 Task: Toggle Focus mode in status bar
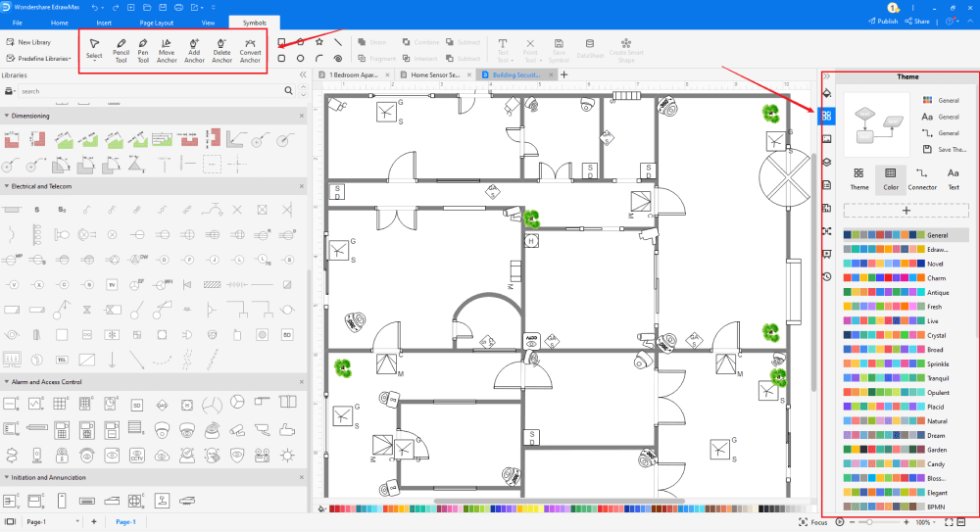[x=814, y=522]
